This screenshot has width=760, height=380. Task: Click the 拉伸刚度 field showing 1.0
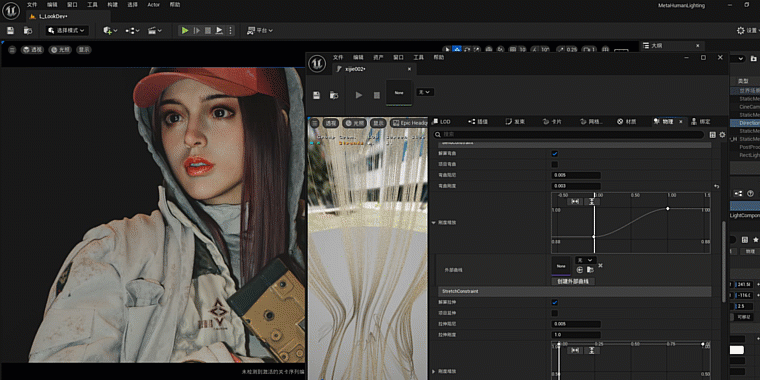coord(576,335)
